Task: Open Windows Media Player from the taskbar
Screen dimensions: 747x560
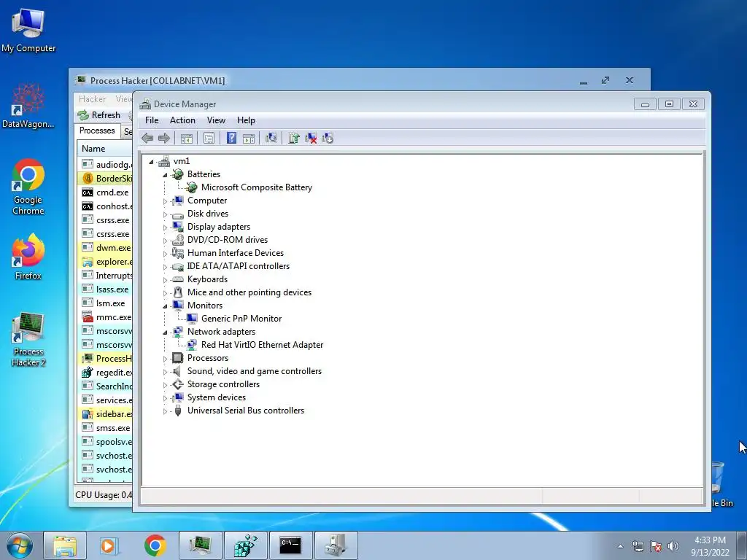Action: tap(109, 545)
